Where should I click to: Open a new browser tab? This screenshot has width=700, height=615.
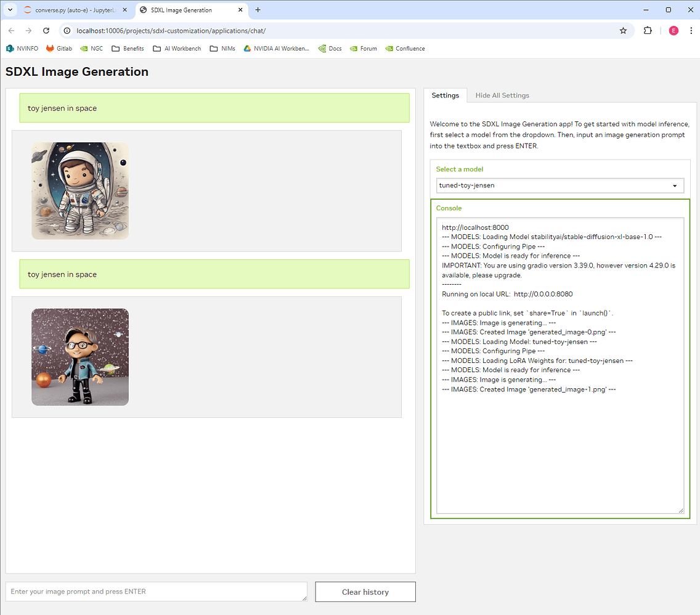[258, 10]
